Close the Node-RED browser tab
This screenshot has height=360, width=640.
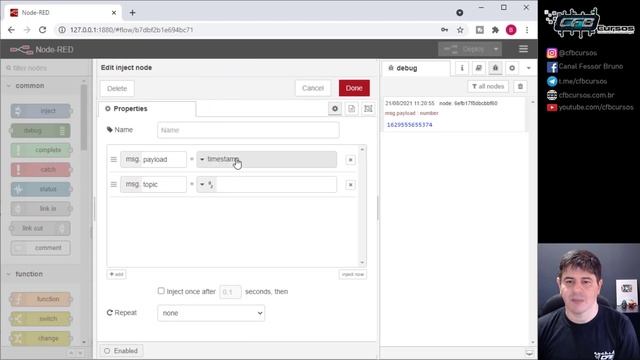click(x=114, y=13)
